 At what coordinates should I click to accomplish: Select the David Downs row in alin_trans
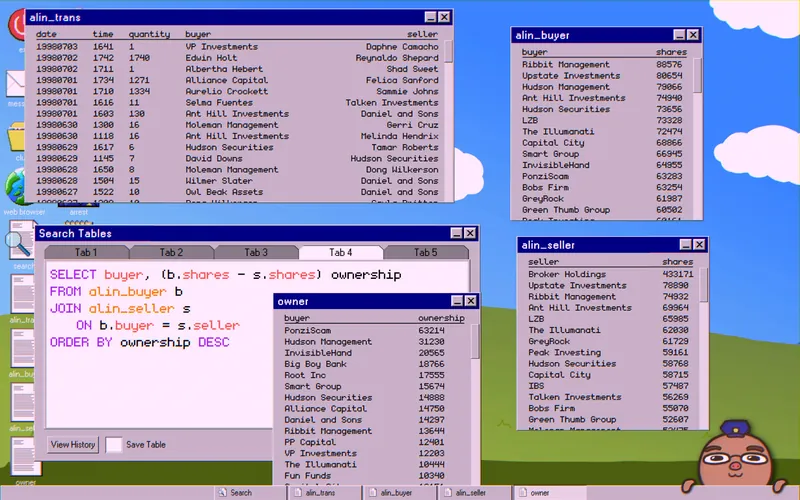click(237, 158)
